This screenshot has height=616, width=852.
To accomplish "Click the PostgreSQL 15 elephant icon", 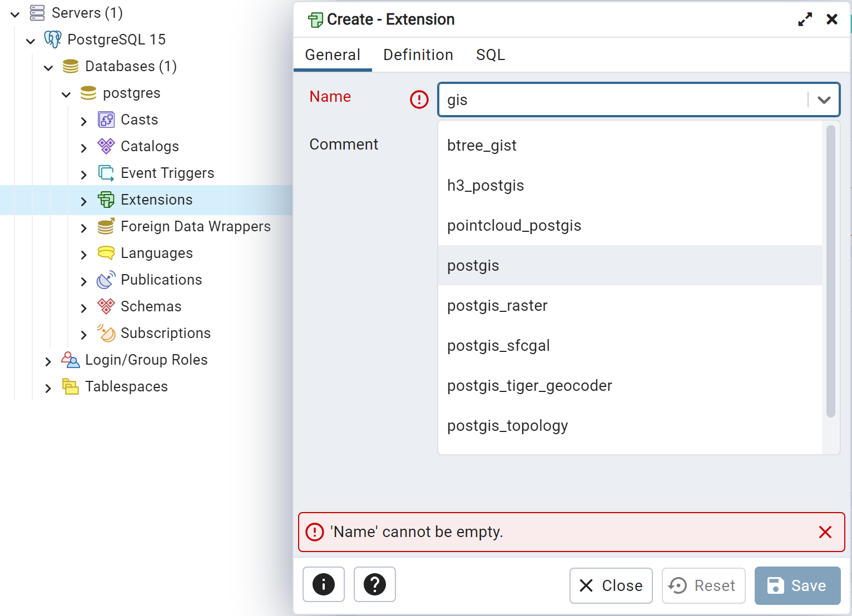I will click(53, 39).
